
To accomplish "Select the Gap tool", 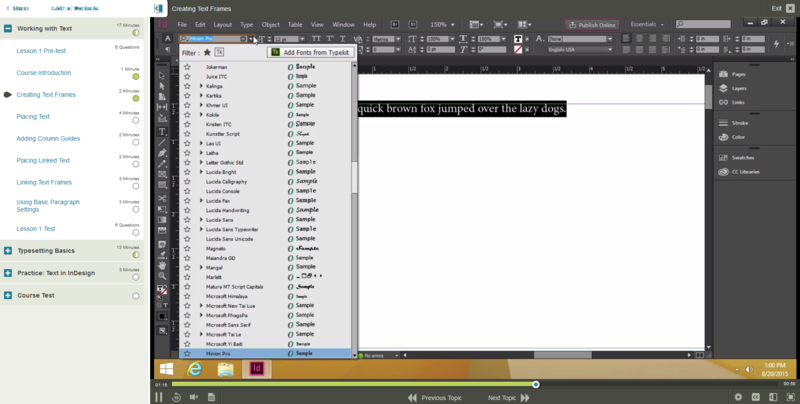I will (x=162, y=107).
